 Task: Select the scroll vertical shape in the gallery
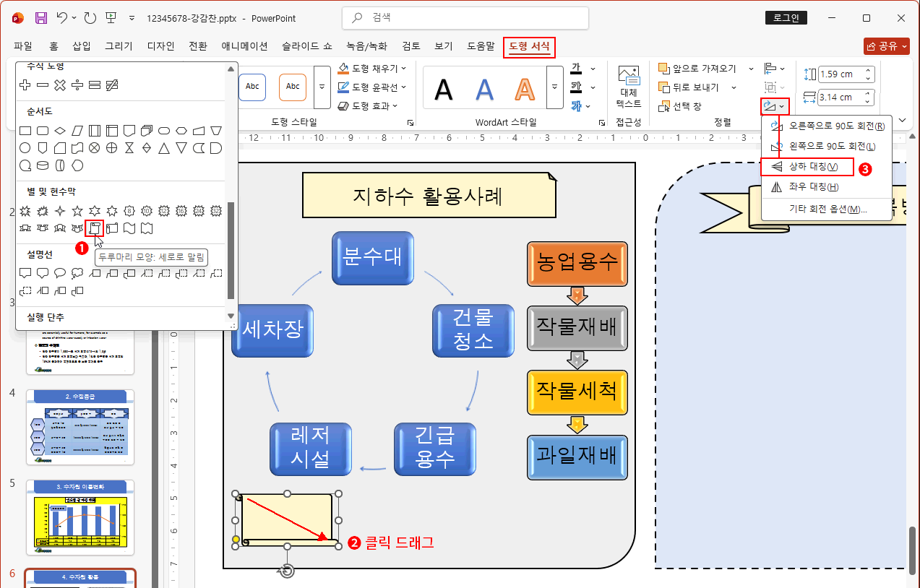point(95,228)
